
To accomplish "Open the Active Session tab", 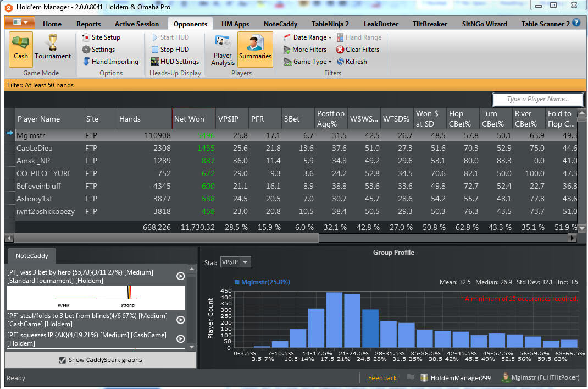I will 137,24.
